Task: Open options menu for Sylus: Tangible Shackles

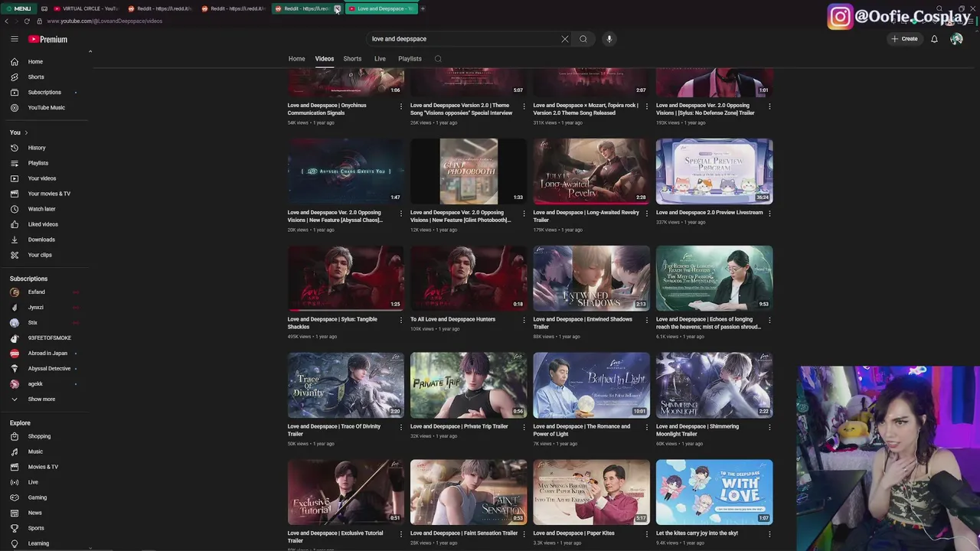Action: (x=400, y=321)
